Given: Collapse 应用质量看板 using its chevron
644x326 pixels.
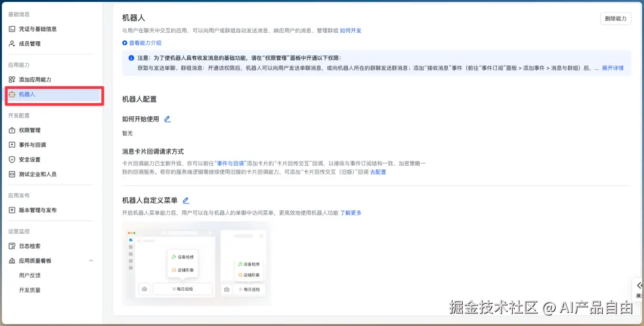Looking at the screenshot, I should tap(91, 260).
